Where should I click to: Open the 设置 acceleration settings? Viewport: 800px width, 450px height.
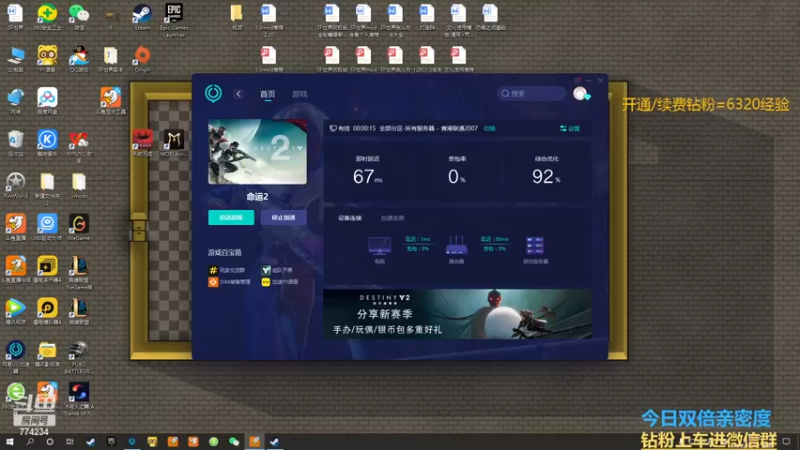570,129
